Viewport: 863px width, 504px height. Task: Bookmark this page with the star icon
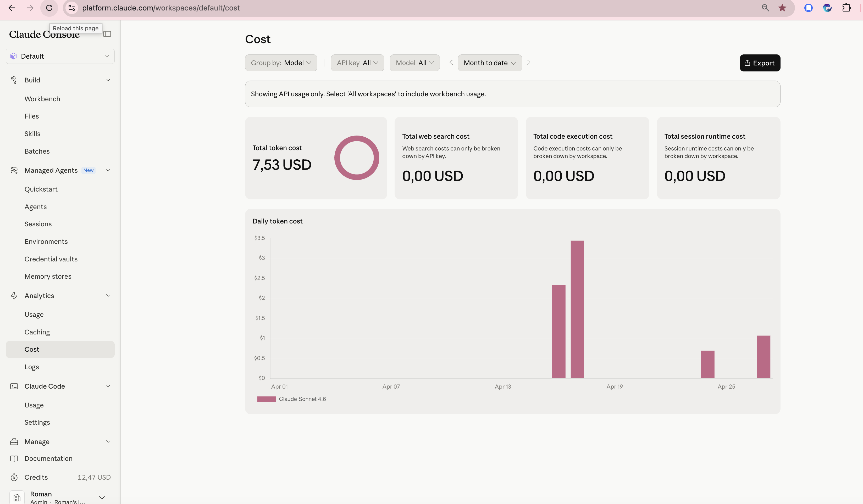click(x=783, y=8)
